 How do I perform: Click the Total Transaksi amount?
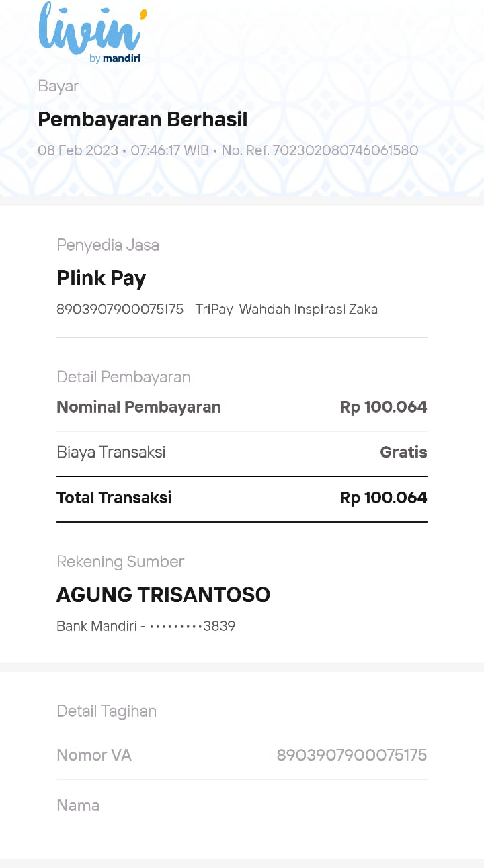tap(383, 498)
